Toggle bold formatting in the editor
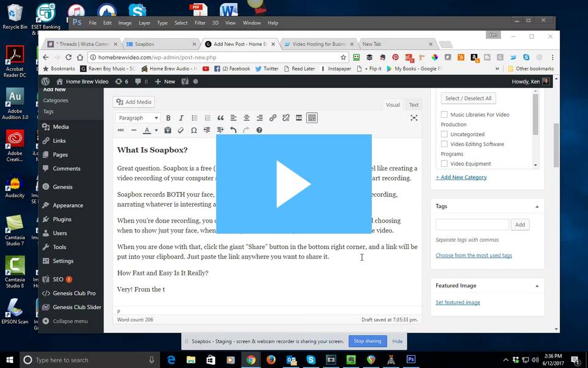 (168, 118)
